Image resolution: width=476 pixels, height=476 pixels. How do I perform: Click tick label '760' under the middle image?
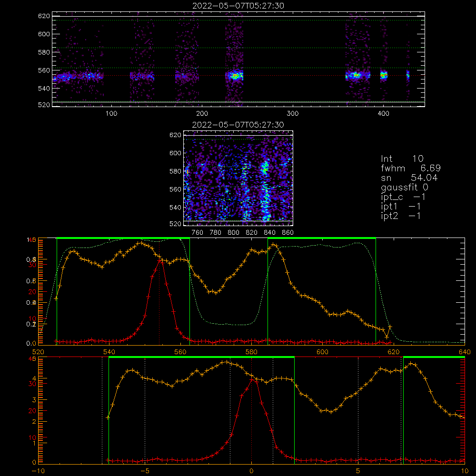[x=198, y=233]
